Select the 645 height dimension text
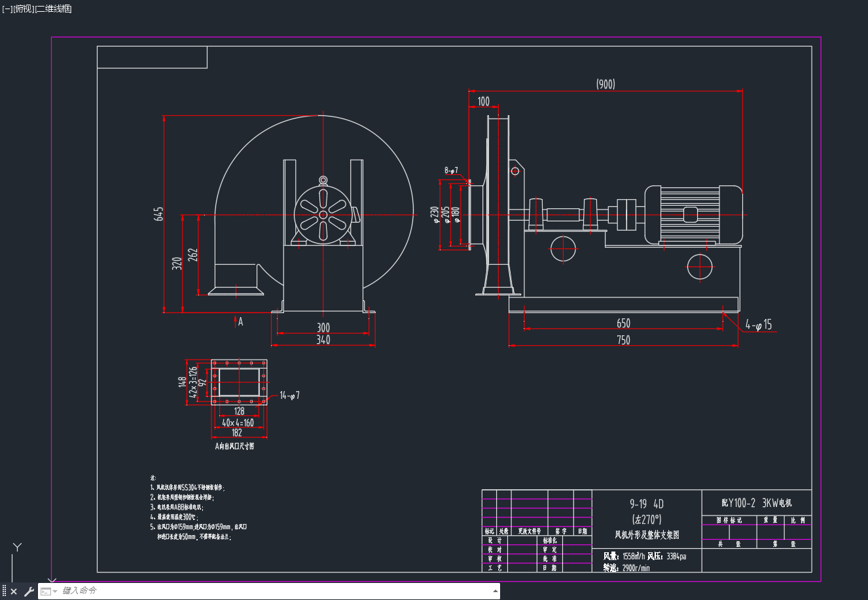 click(x=158, y=214)
